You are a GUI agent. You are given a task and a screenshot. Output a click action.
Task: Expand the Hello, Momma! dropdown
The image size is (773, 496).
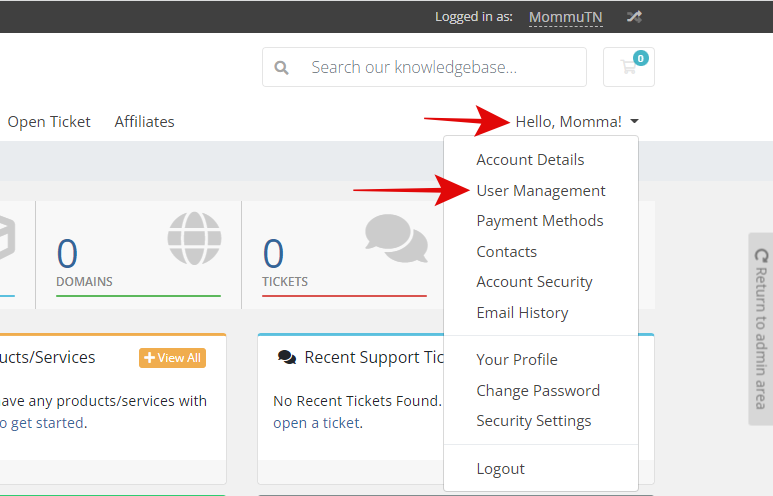pos(577,122)
